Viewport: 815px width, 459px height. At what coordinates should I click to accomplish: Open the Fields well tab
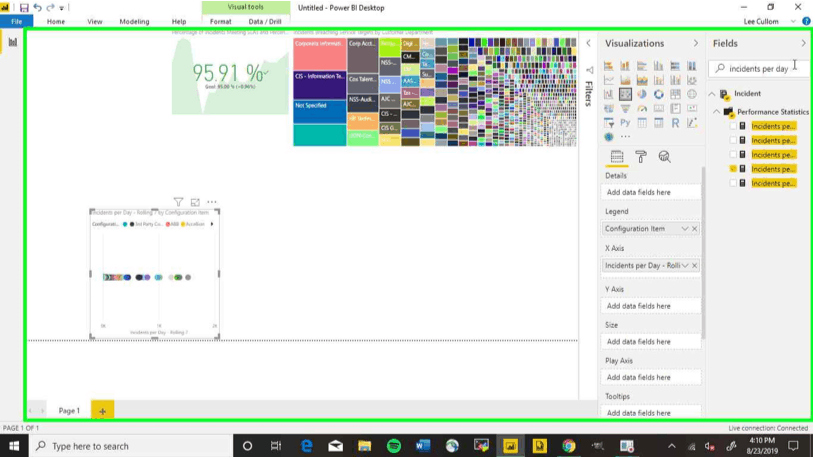(617, 156)
